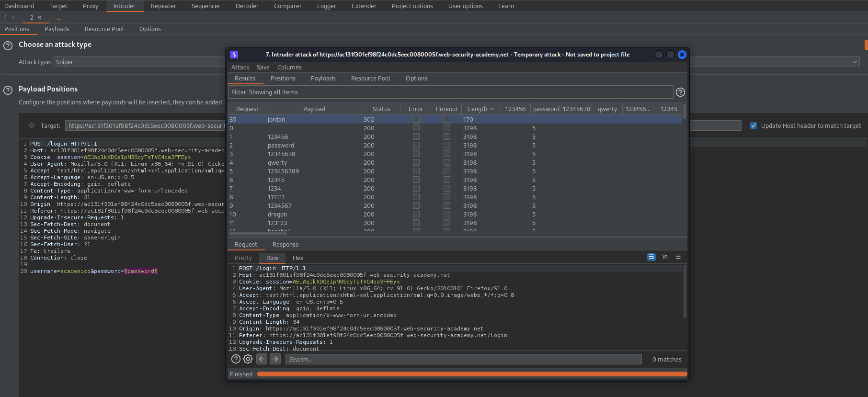The image size is (868, 397).
Task: Open search help question mark icon
Action: (x=236, y=359)
